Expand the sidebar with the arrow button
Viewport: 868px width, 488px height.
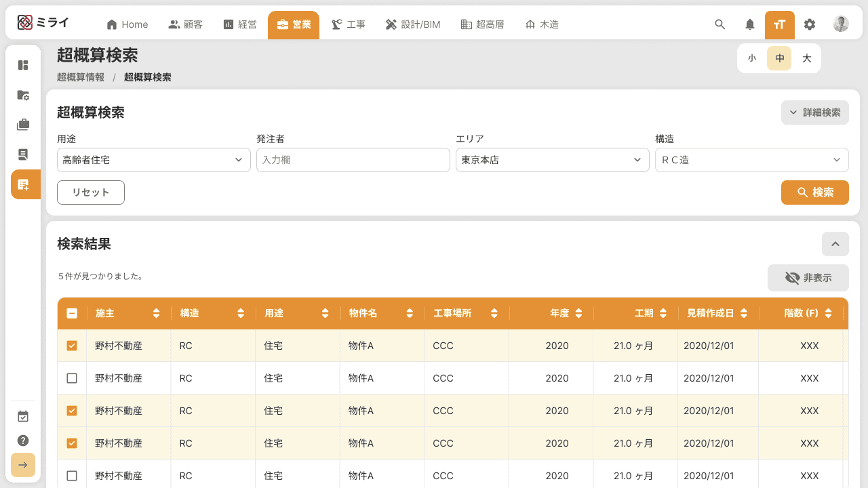tap(23, 465)
